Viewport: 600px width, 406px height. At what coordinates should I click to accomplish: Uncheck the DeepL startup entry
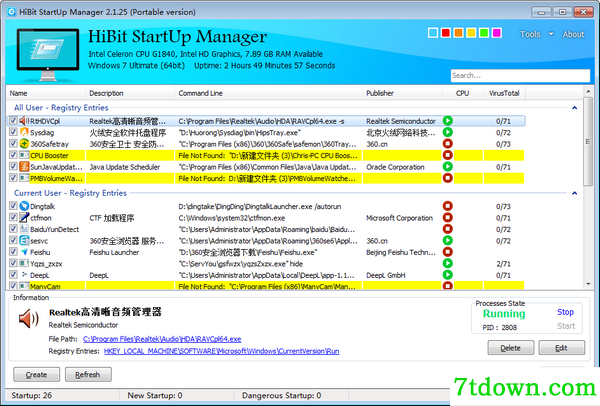click(x=13, y=275)
